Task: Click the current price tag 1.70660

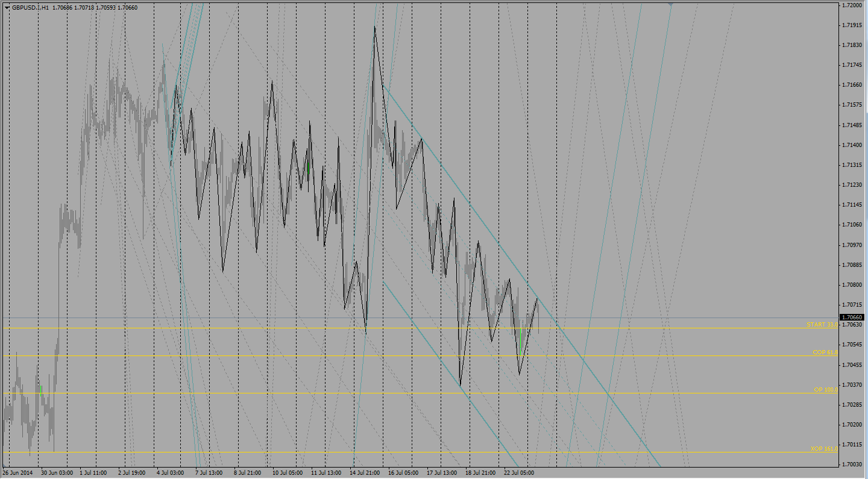Action: 852,318
